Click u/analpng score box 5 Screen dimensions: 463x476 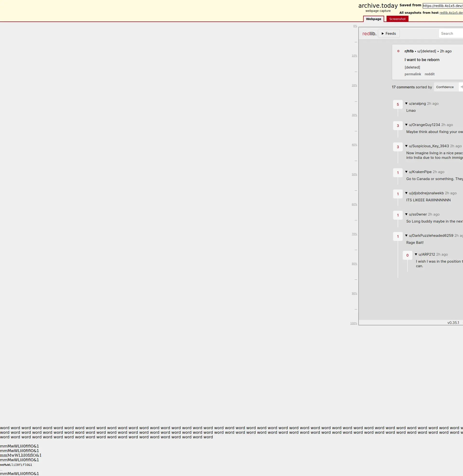pos(398,105)
